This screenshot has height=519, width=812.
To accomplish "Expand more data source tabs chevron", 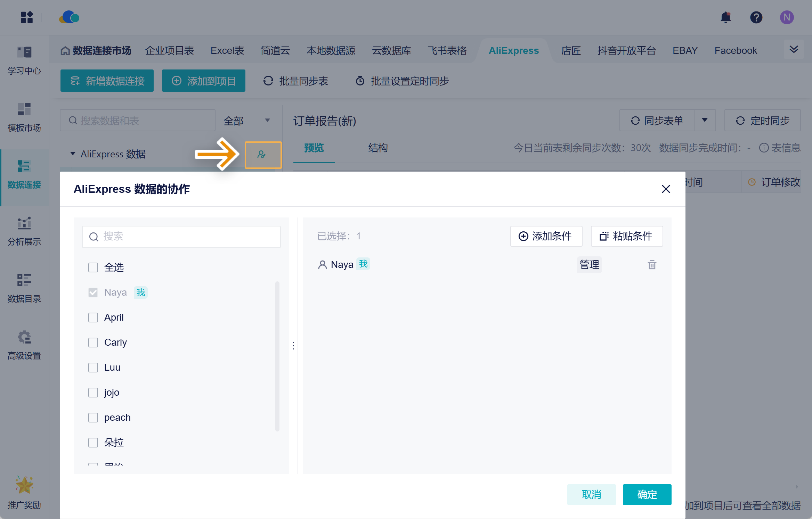I will [794, 49].
